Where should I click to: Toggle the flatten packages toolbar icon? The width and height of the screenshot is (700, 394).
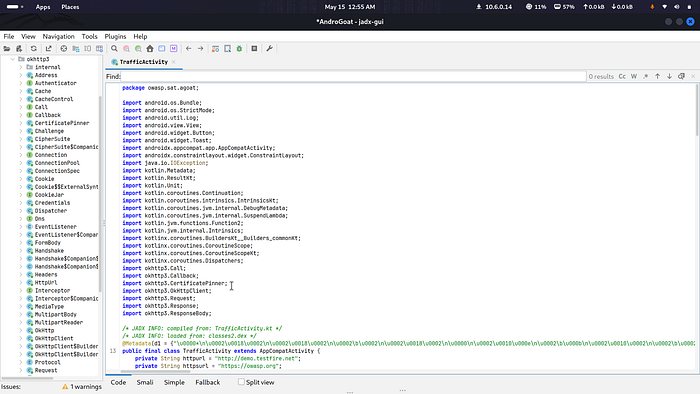pyautogui.click(x=76, y=49)
